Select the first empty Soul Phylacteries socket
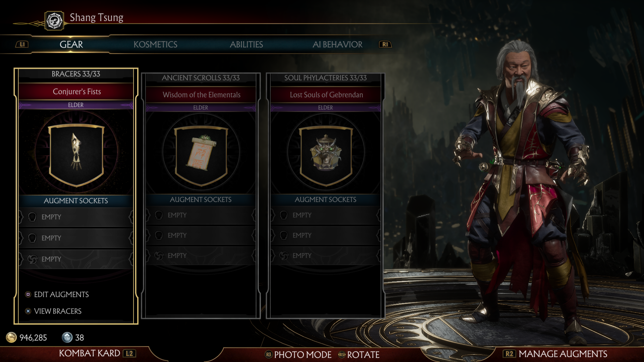This screenshot has width=644, height=362. coord(326,215)
